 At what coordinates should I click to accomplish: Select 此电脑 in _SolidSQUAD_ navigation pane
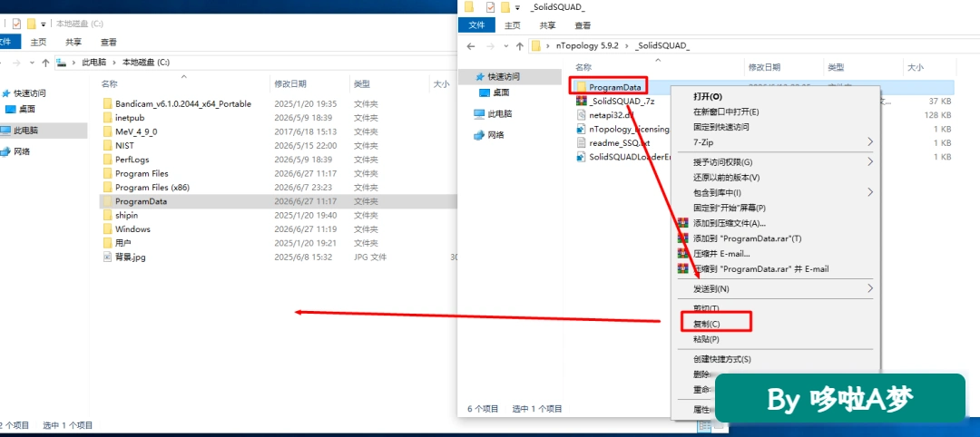[500, 113]
